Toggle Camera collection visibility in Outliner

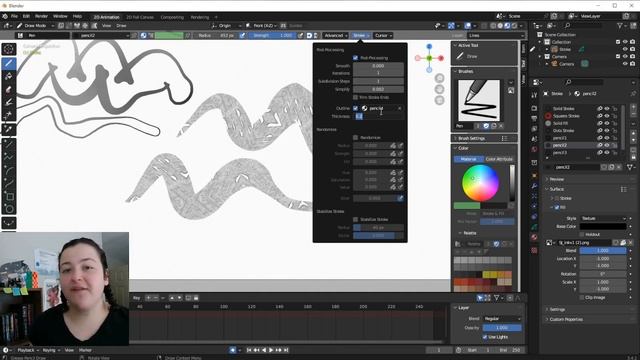tap(625, 57)
